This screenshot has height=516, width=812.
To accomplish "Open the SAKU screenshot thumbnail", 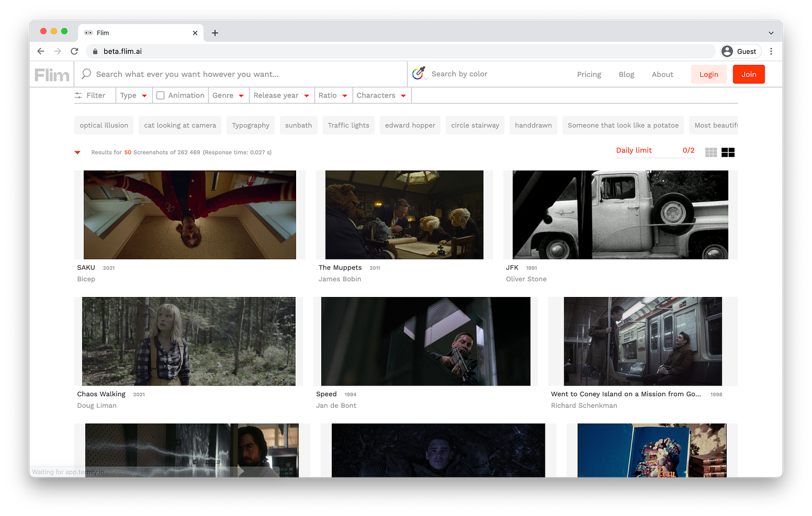I will click(190, 215).
